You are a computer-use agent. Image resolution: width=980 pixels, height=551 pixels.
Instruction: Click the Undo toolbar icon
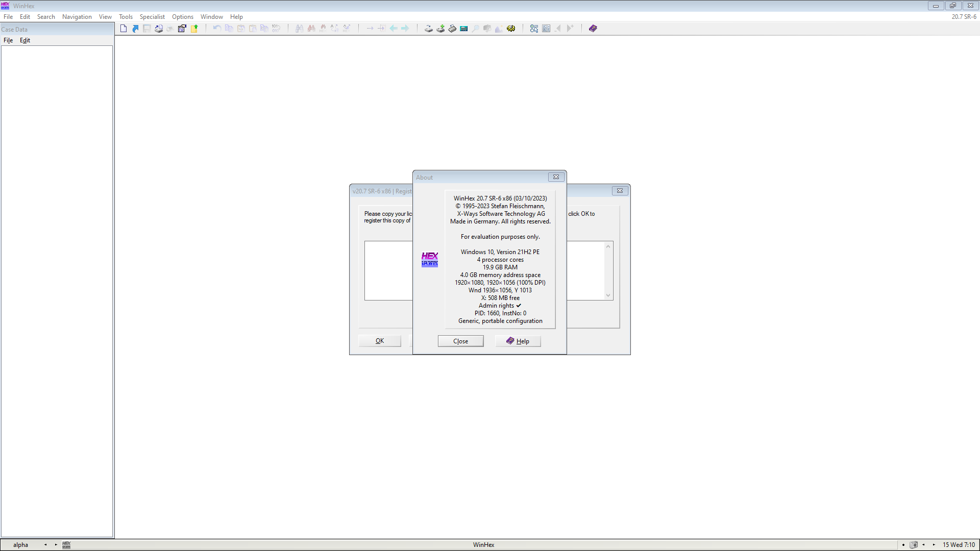click(x=217, y=29)
